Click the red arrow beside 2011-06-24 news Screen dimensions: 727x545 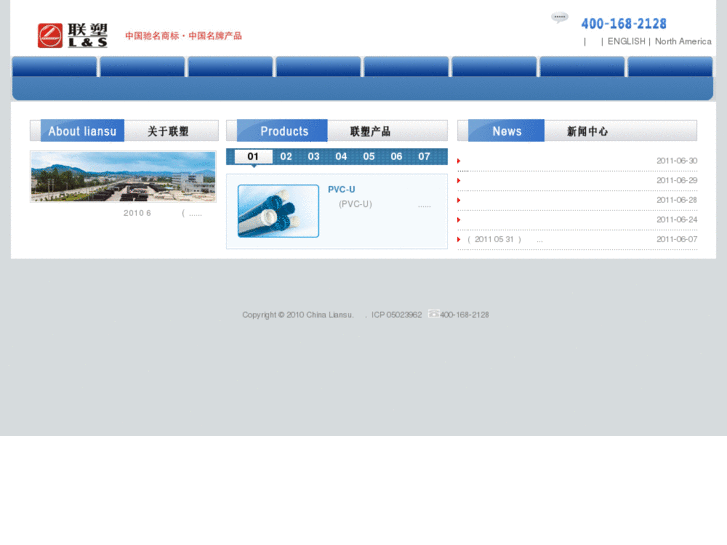tap(459, 220)
